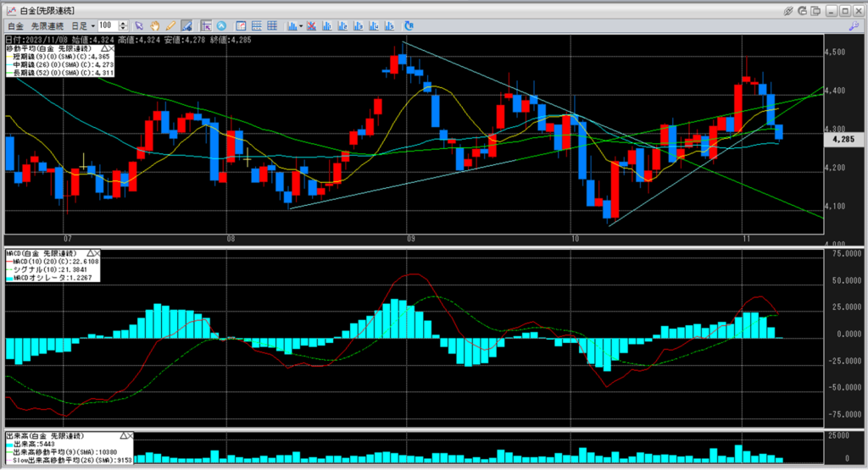
Task: Toggle the highlighted drawing edit mode button
Action: pos(186,26)
